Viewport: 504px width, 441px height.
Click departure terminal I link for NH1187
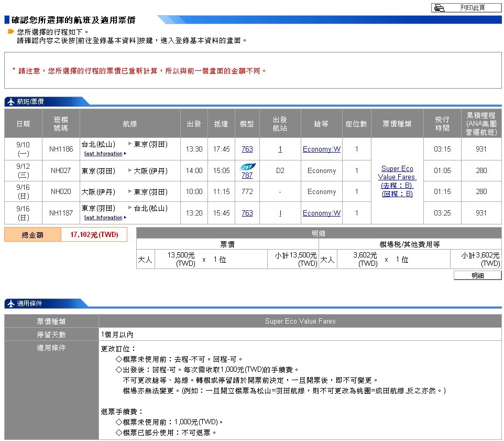point(280,213)
